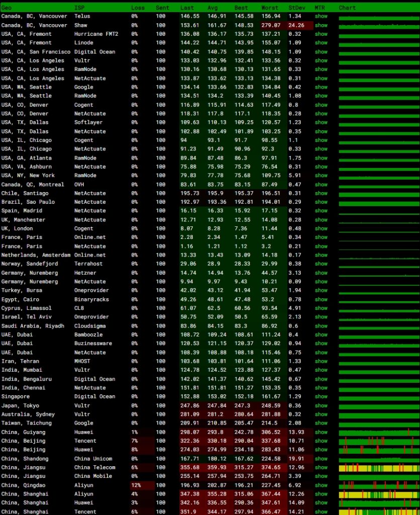
Task: Open show link for Denver Cogent
Action: [321, 105]
